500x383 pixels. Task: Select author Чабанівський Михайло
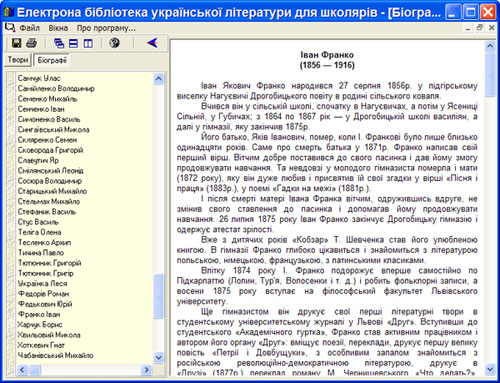[55, 356]
